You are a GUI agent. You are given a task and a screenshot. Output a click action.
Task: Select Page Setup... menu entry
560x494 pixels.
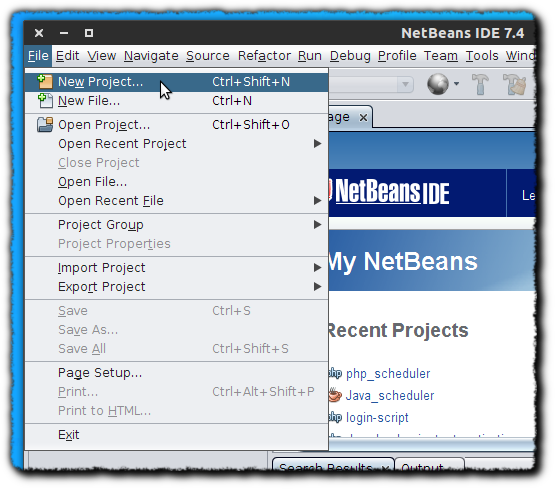[x=176, y=373]
